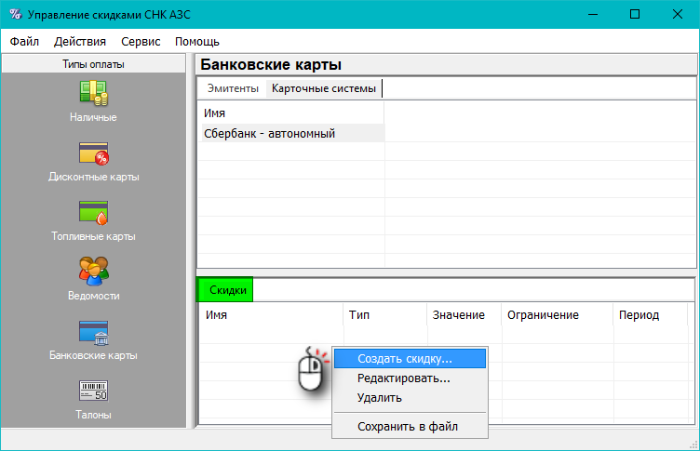
Task: Open the Помощь menu
Action: pyautogui.click(x=197, y=42)
